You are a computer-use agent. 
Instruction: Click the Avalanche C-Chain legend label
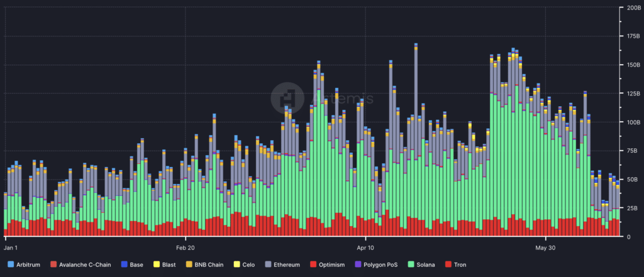click(x=85, y=264)
